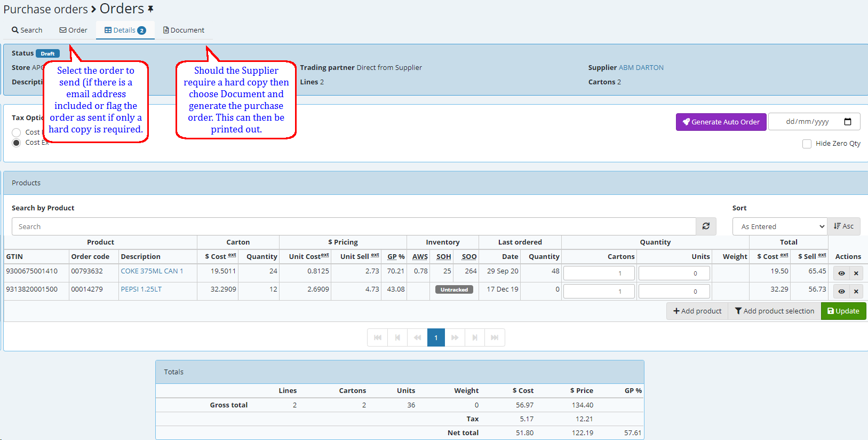The height and width of the screenshot is (440, 868).
Task: Click the Order code column header
Action: click(x=90, y=257)
